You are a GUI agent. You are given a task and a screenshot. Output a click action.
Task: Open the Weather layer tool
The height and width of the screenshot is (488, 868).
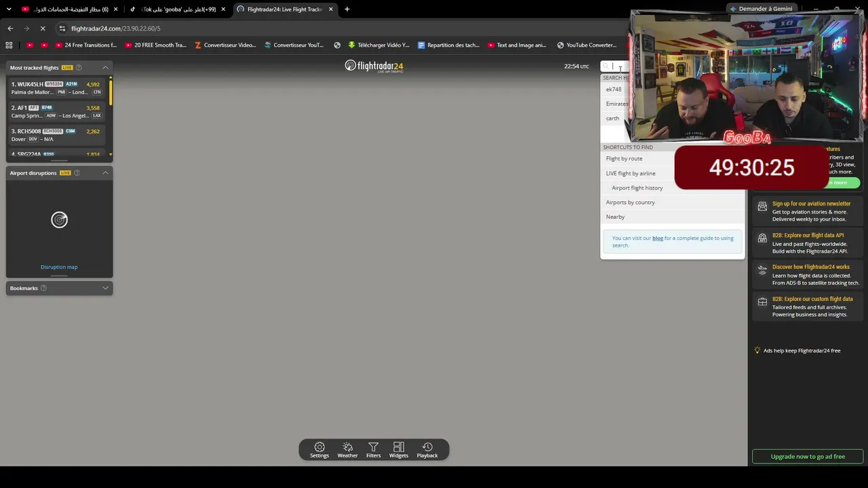tap(347, 450)
